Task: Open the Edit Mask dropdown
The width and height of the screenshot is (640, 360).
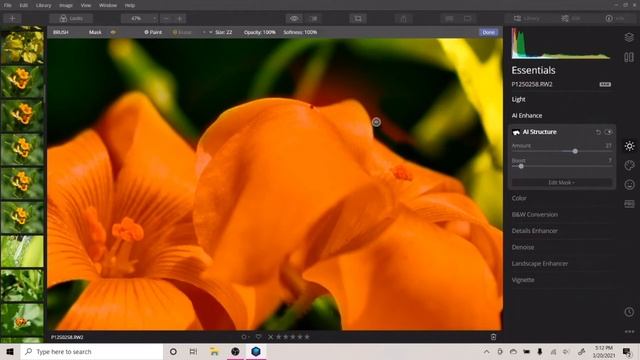Action: 561,182
